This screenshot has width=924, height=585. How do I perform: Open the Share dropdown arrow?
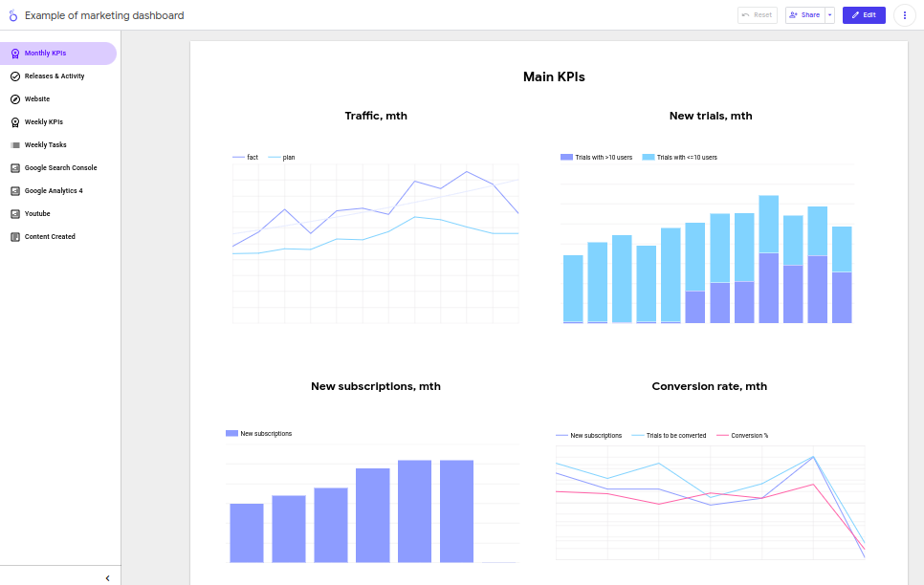click(x=829, y=14)
